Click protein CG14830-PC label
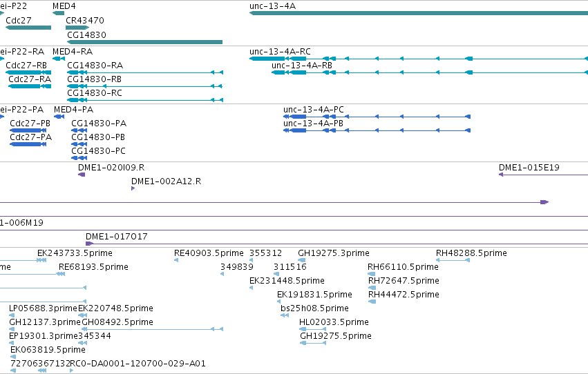Image resolution: width=588 pixels, height=374 pixels. pos(98,151)
